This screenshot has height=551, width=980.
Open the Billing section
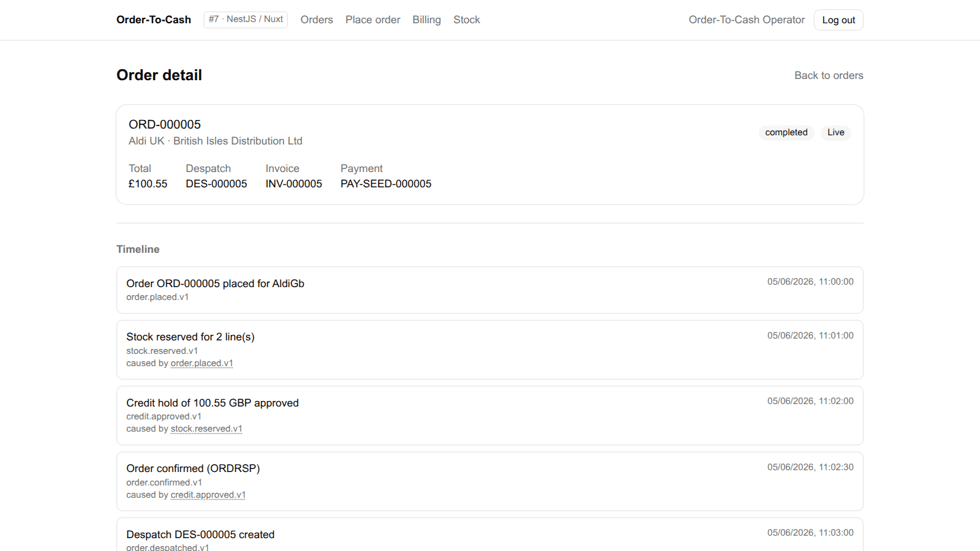pyautogui.click(x=426, y=20)
